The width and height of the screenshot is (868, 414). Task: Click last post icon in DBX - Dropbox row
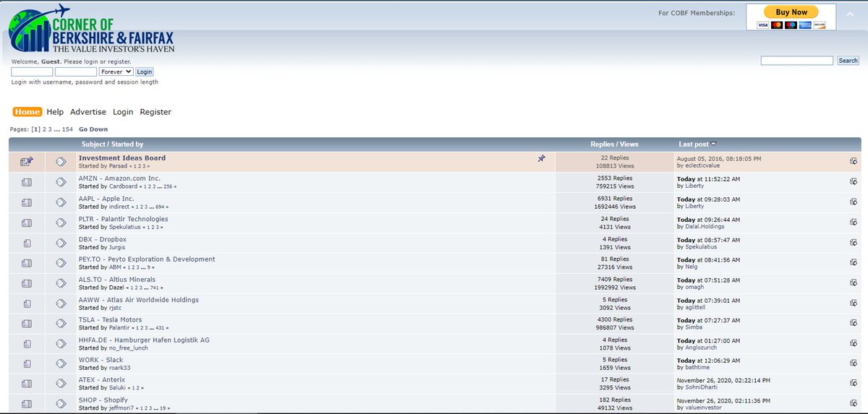pos(854,242)
